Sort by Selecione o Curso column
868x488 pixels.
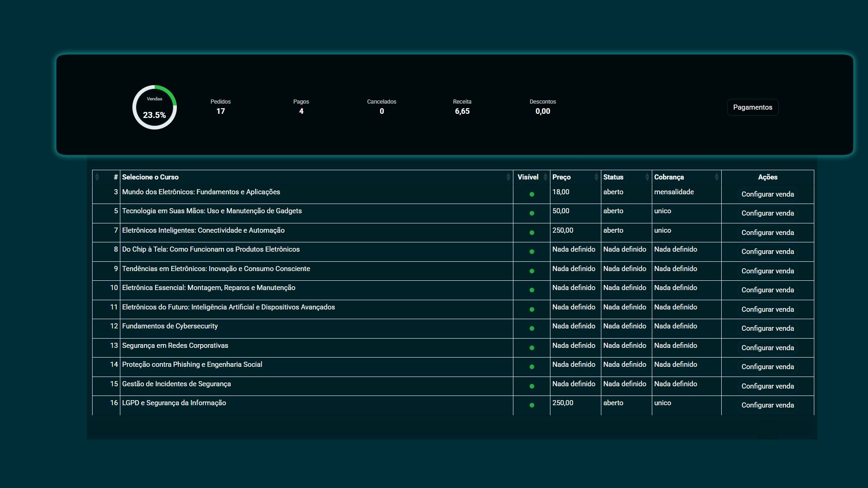[x=508, y=177]
